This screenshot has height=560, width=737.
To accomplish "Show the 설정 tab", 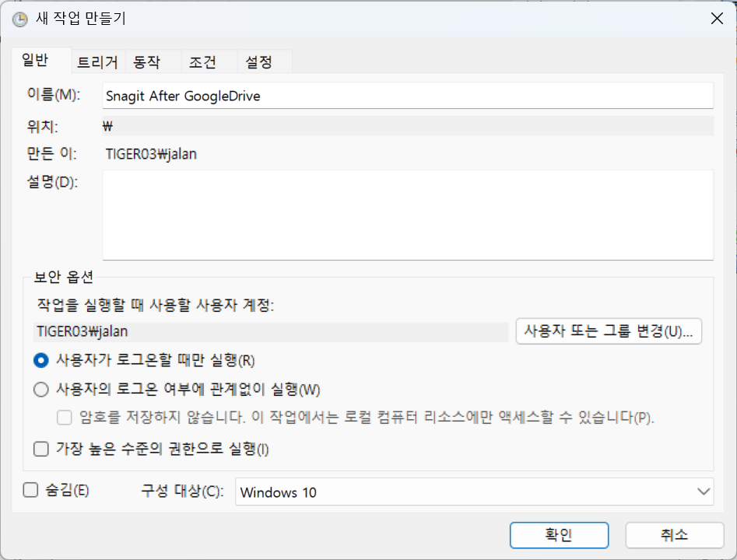I will pyautogui.click(x=258, y=62).
